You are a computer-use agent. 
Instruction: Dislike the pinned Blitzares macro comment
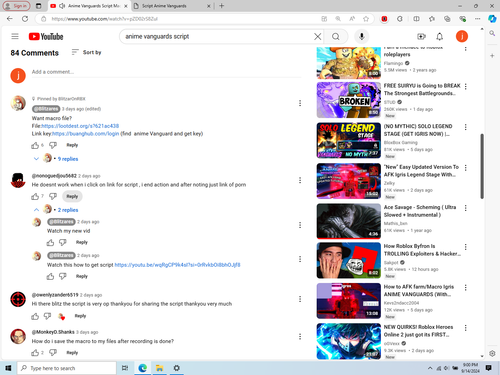click(53, 145)
